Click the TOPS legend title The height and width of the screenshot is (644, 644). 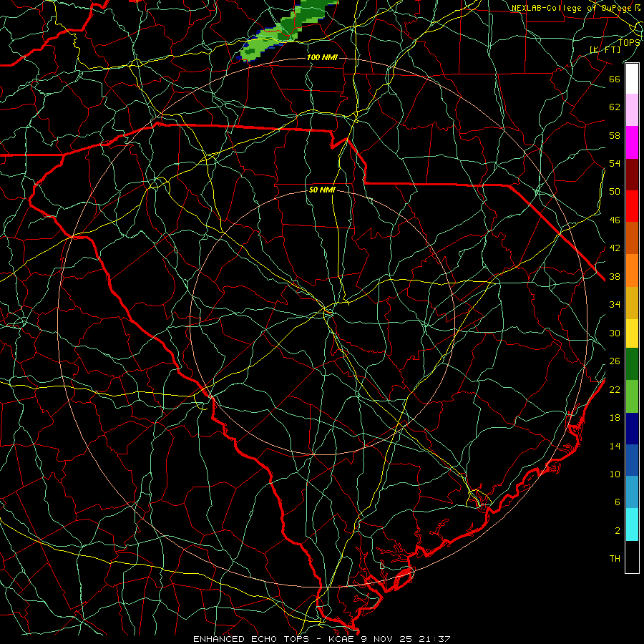click(x=629, y=42)
